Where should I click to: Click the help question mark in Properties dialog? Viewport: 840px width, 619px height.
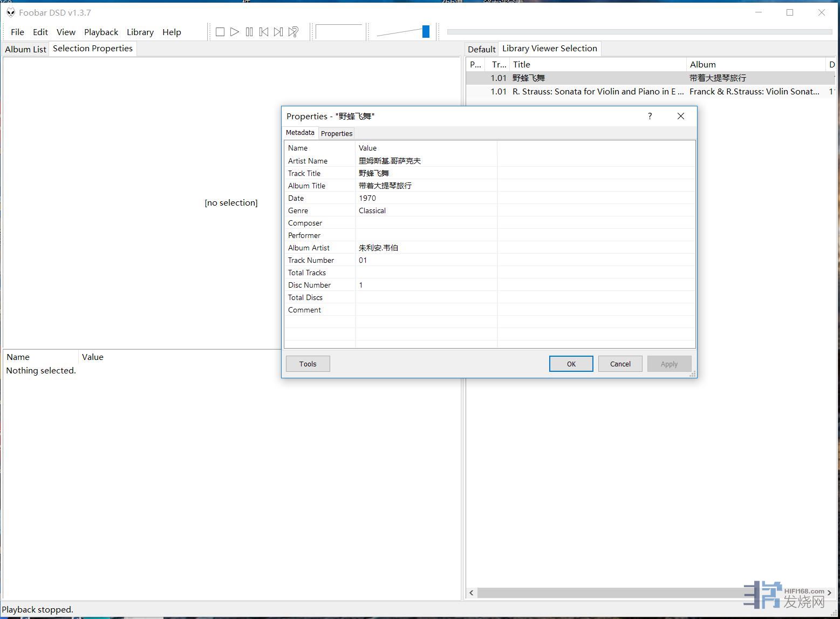tap(650, 116)
